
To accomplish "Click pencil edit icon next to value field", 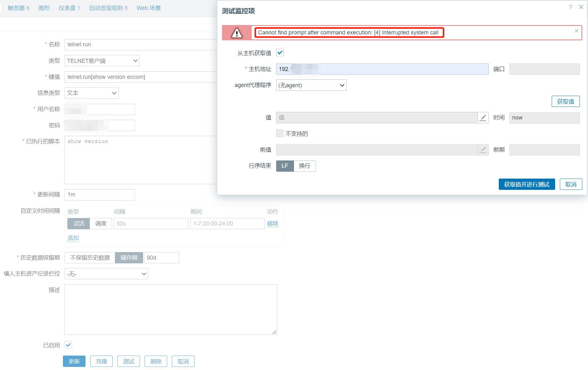I will [x=483, y=118].
